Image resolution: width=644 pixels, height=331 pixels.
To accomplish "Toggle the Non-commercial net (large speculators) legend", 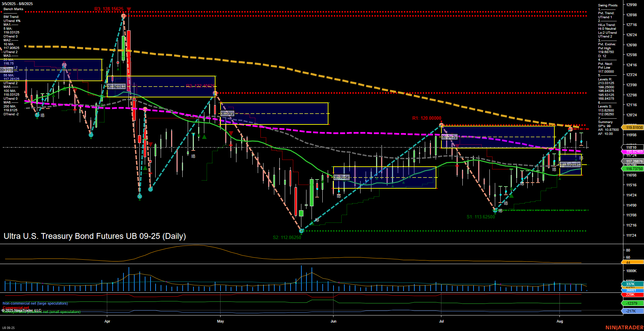I will click(x=35, y=303).
